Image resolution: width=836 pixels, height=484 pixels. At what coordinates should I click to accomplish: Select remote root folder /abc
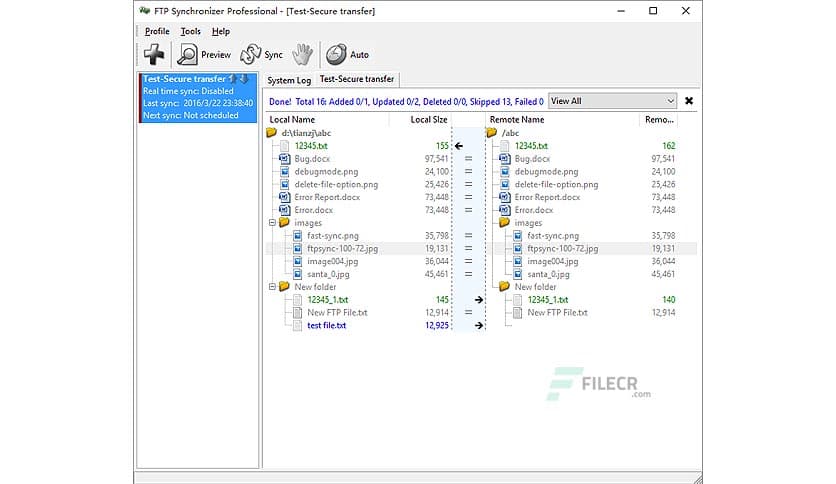[510, 133]
